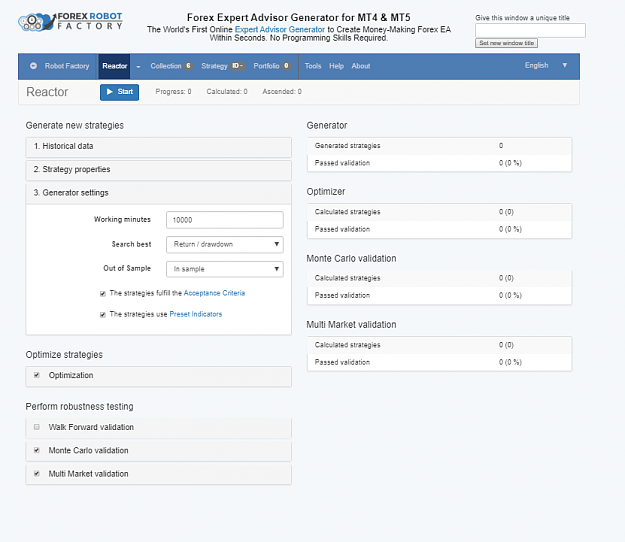Collapse the 3. Generator settings section
Viewport: 625px width, 542px height.
pos(159,193)
